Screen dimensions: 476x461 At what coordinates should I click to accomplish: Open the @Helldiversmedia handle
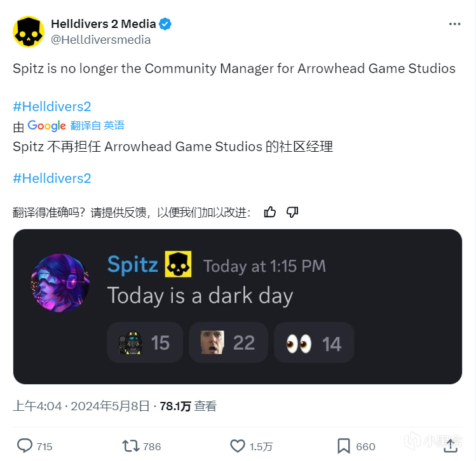point(100,40)
